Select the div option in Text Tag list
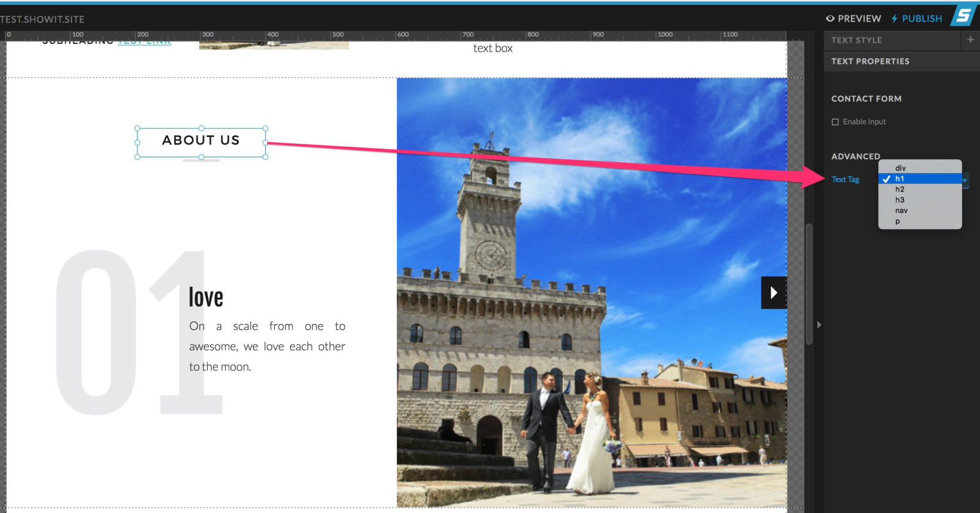 pyautogui.click(x=900, y=168)
